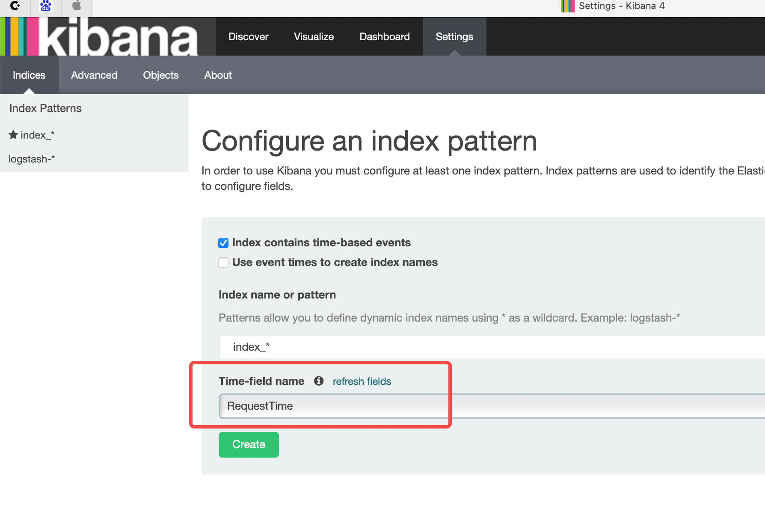
Task: Go to the Discover tab
Action: click(x=248, y=36)
